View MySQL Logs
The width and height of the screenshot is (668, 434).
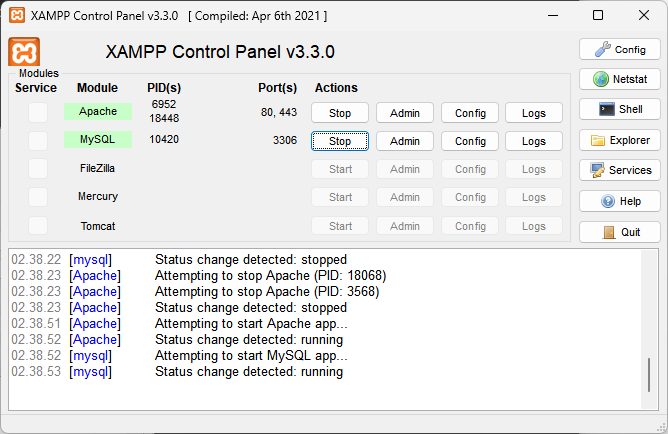pos(534,141)
